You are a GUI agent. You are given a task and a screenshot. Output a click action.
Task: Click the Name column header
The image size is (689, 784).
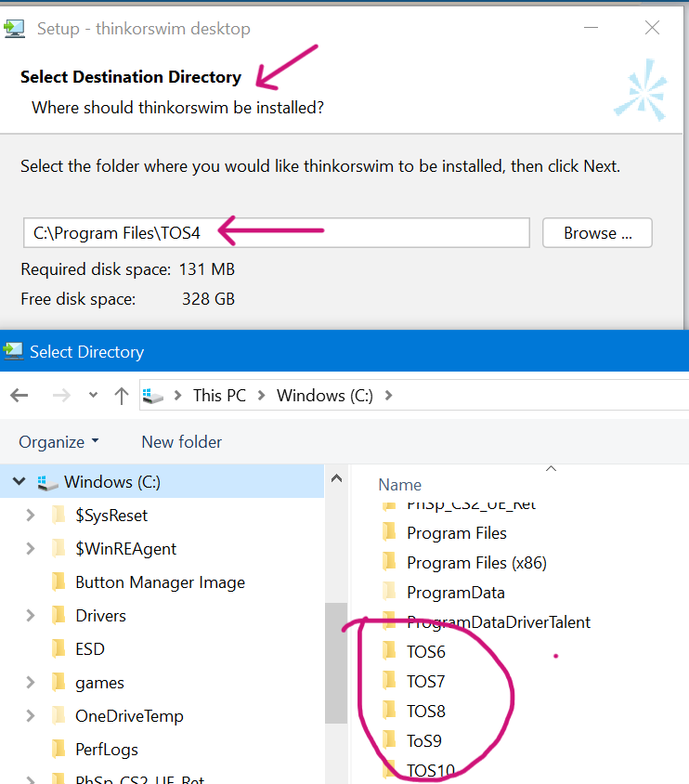[x=399, y=485]
